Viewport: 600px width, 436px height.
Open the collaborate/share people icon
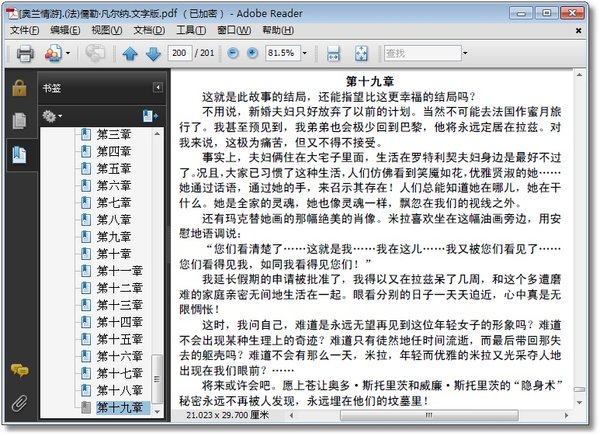[53, 53]
